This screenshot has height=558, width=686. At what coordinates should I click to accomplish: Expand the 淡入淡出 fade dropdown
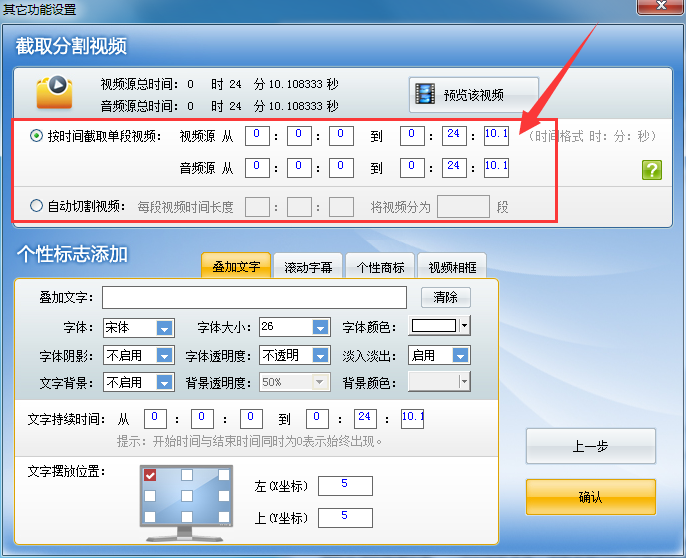pos(459,355)
